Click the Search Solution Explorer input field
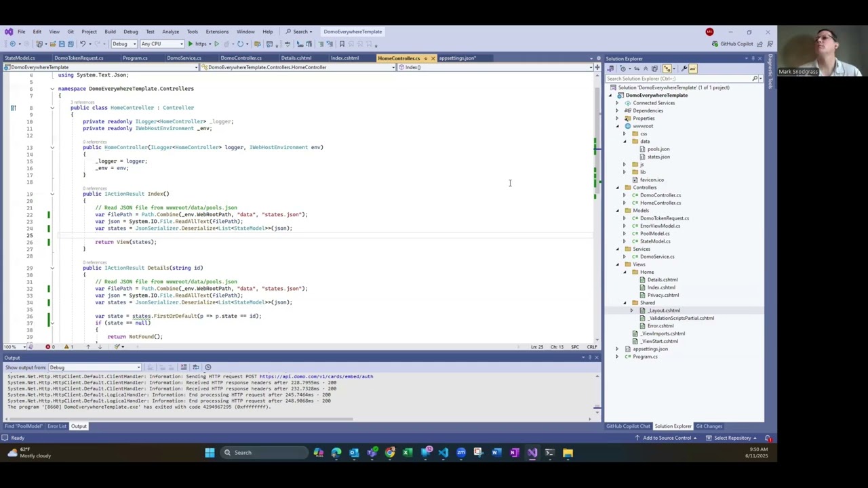 click(678, 79)
